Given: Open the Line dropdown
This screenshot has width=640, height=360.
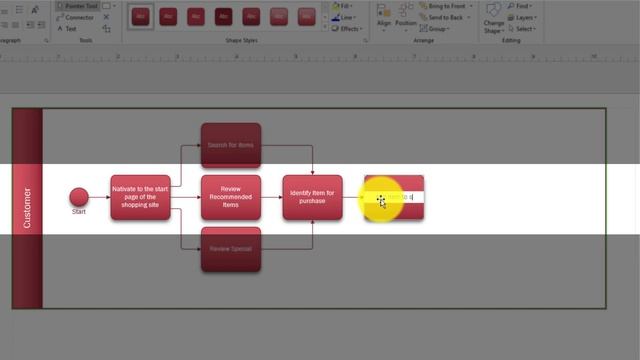Looking at the screenshot, I should tap(343, 18).
